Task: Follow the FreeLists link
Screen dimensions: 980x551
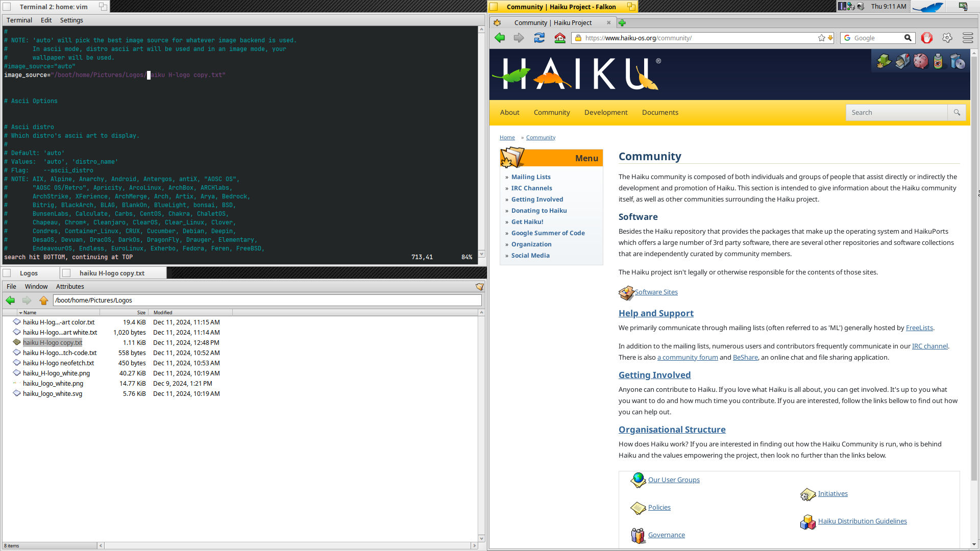Action: 919,328
